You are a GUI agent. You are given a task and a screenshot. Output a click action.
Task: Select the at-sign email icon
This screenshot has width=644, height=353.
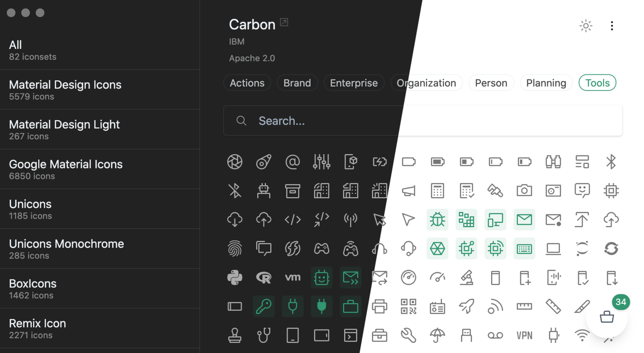coord(293,162)
